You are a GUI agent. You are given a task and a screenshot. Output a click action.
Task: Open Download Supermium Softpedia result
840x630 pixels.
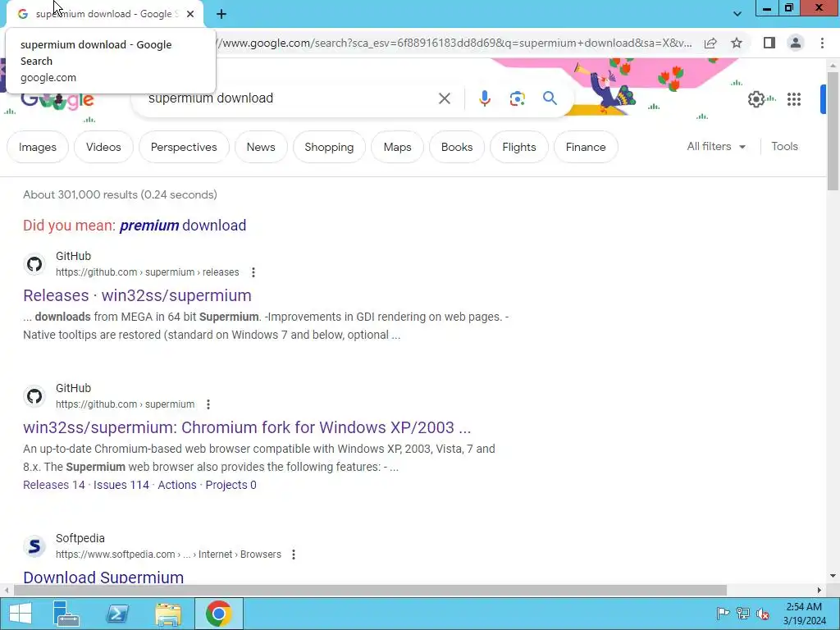coord(103,577)
